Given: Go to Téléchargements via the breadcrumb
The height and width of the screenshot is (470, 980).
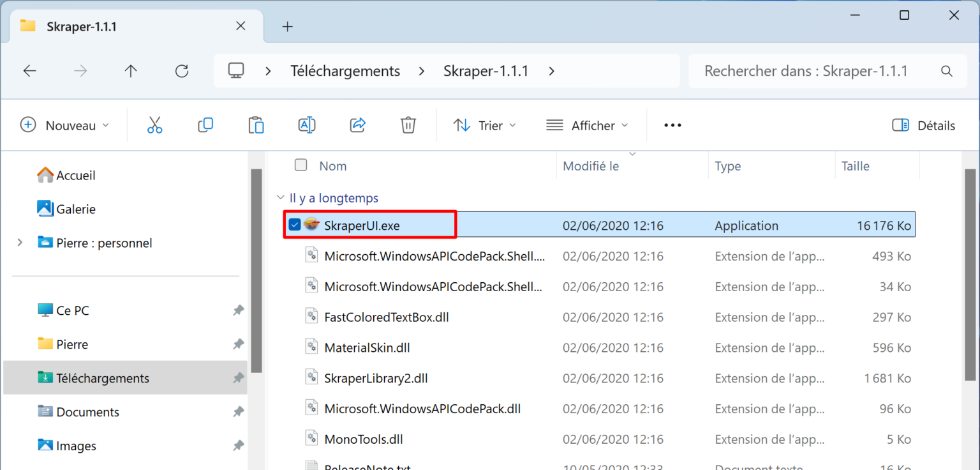Looking at the screenshot, I should (345, 71).
